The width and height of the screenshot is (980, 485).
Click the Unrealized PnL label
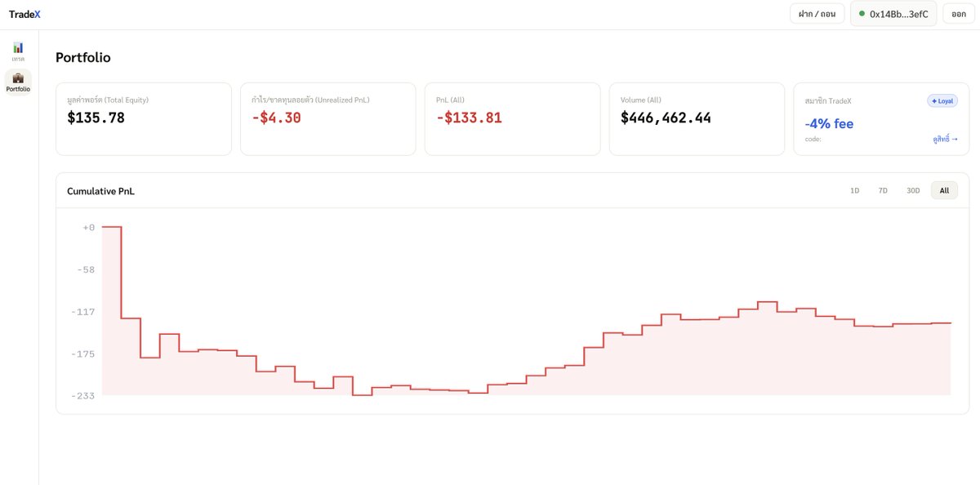coord(310,100)
